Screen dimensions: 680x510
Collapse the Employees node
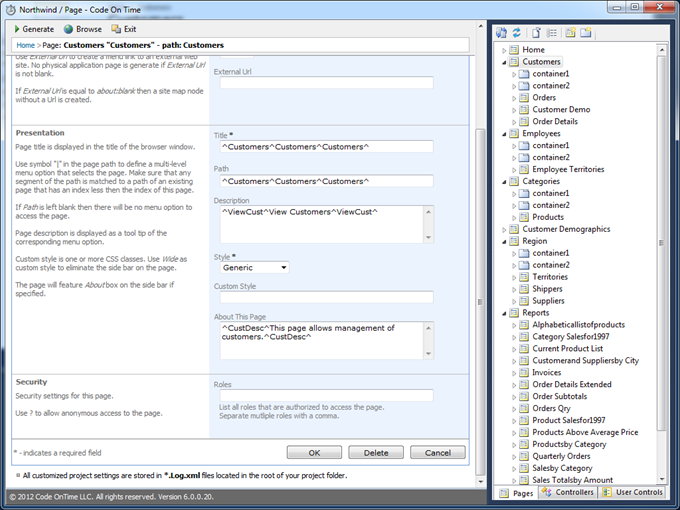click(x=504, y=134)
